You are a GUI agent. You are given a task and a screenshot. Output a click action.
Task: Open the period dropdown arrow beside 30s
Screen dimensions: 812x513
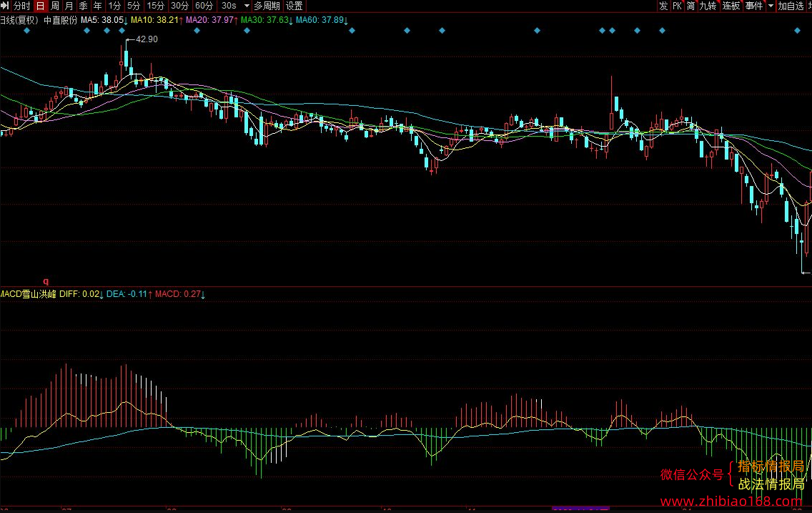click(247, 6)
